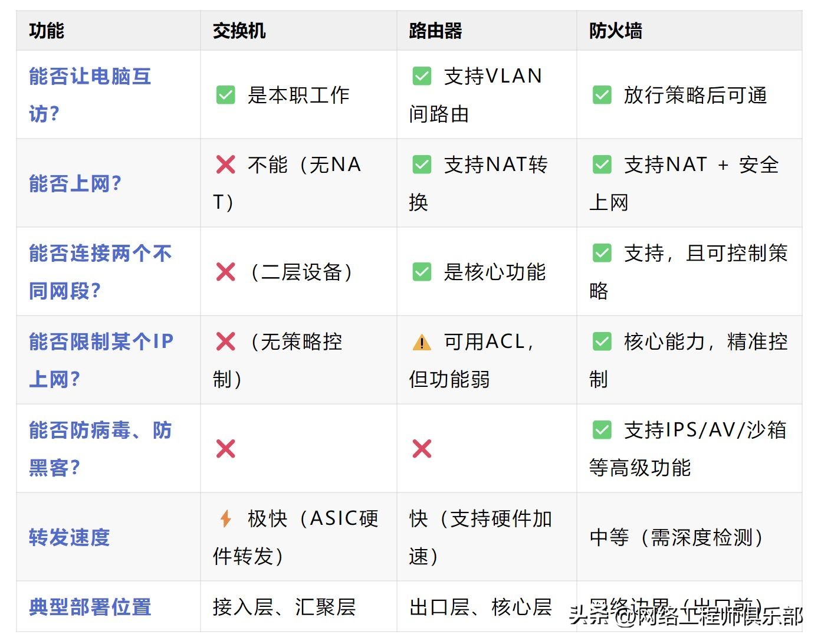The image size is (821, 644).
Task: Click the 路由器 column header
Action: pyautogui.click(x=435, y=31)
